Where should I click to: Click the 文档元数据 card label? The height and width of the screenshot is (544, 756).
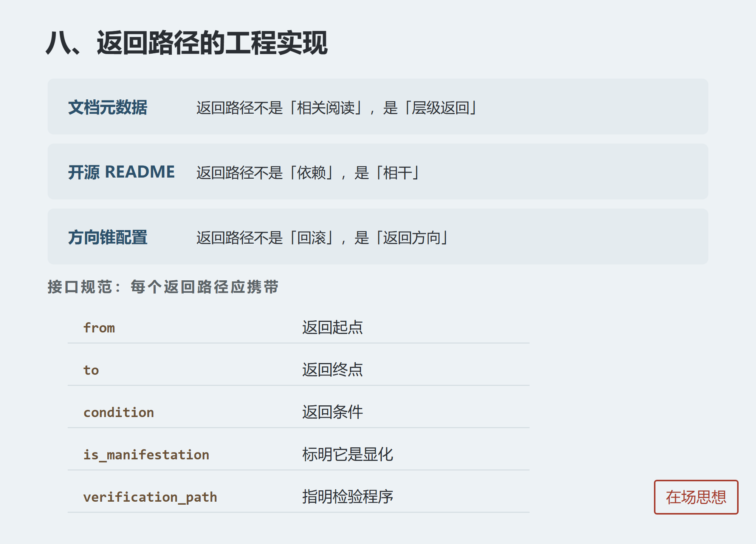108,107
